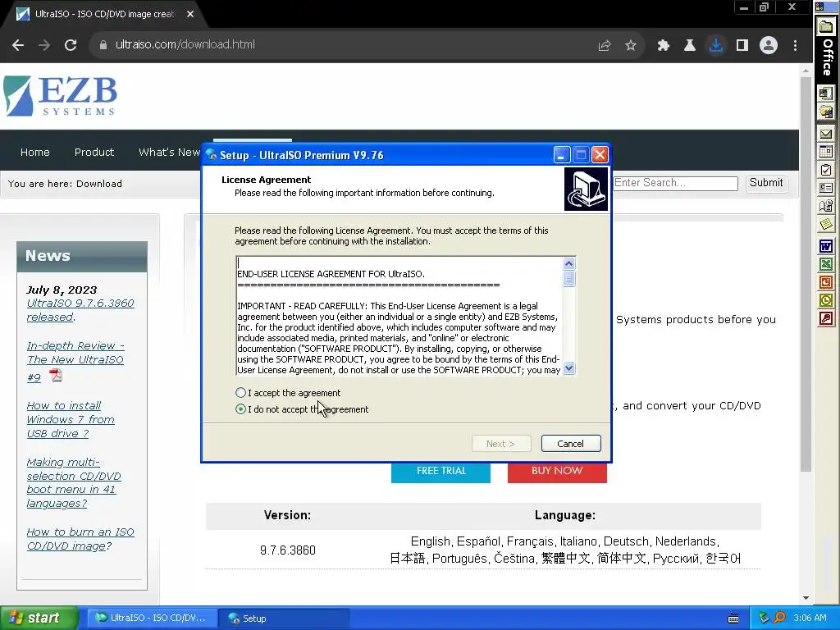Toggle Chrome side panel icon

742,46
